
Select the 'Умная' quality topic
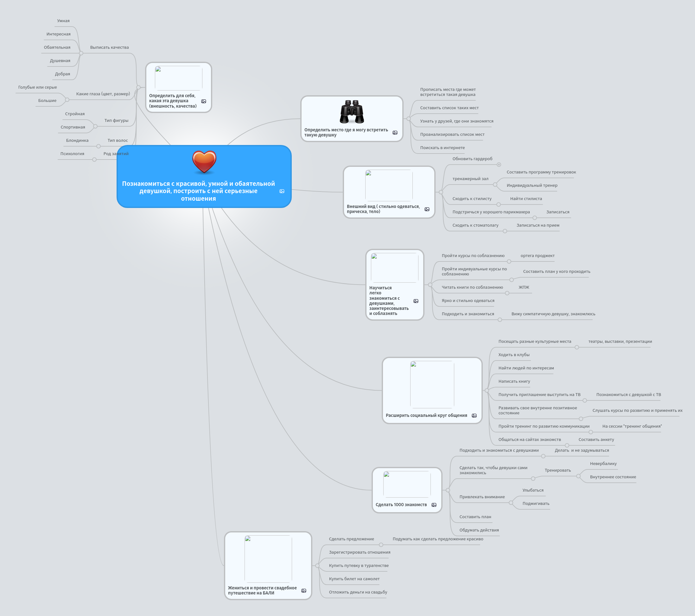click(x=63, y=21)
